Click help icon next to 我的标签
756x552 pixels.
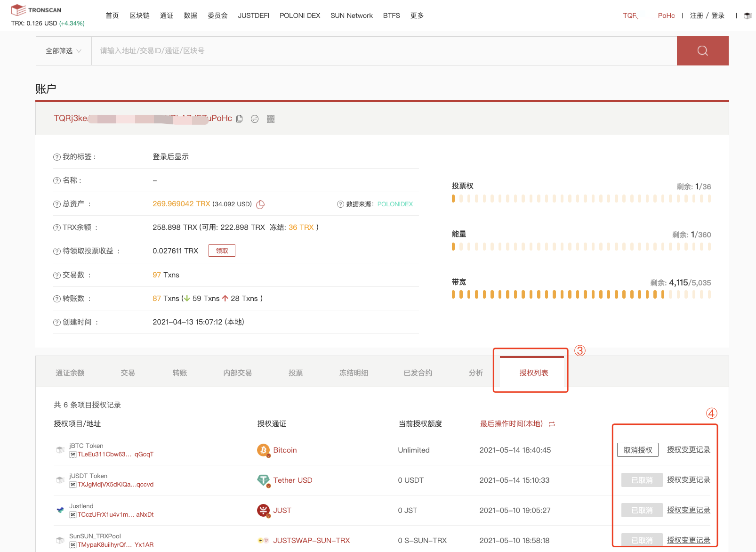pyautogui.click(x=57, y=157)
